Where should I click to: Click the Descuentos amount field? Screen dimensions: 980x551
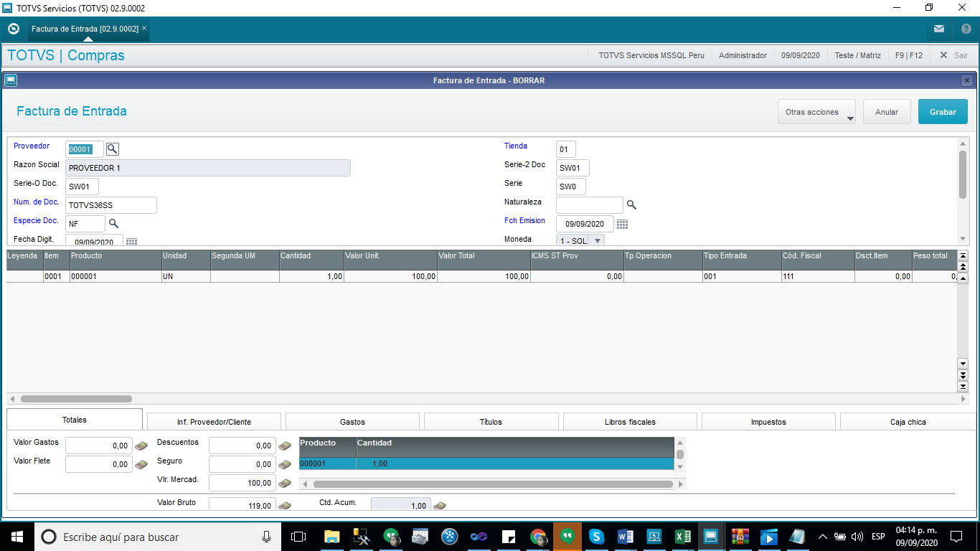click(x=242, y=446)
